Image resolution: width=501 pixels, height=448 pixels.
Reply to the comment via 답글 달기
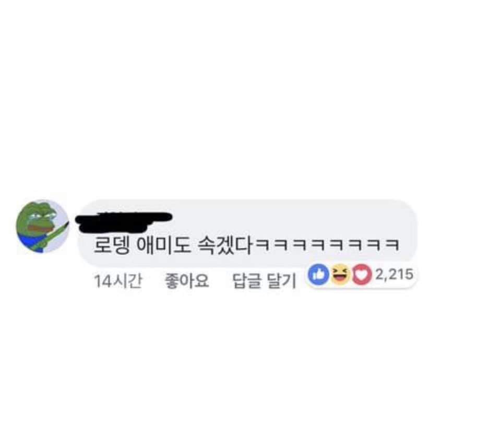(264, 281)
